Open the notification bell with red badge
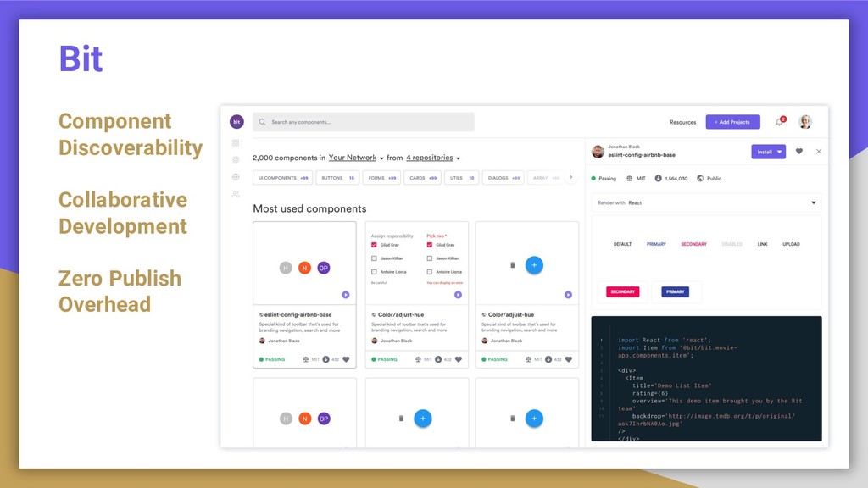 pyautogui.click(x=780, y=122)
